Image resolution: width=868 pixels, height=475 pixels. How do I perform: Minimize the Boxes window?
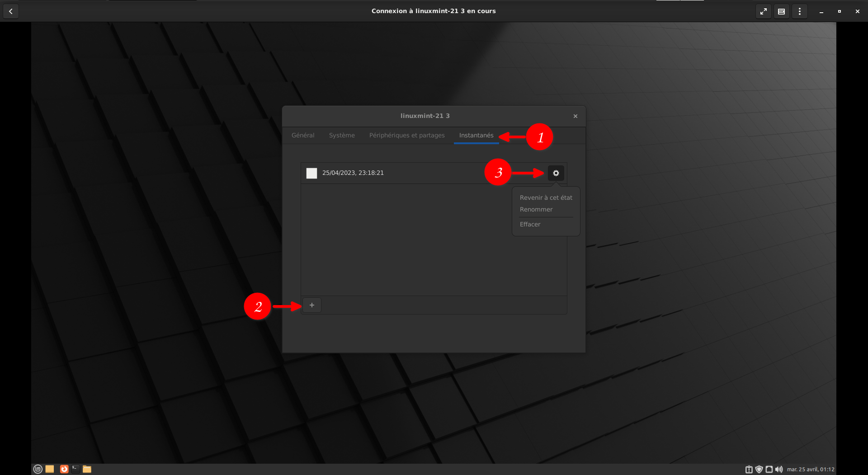tap(821, 11)
